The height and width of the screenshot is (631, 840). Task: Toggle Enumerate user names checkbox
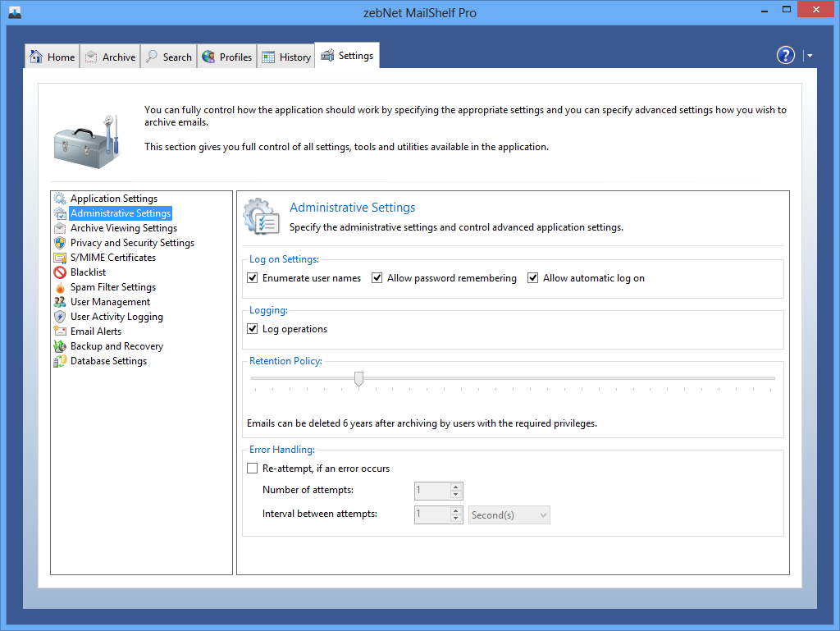[x=253, y=278]
